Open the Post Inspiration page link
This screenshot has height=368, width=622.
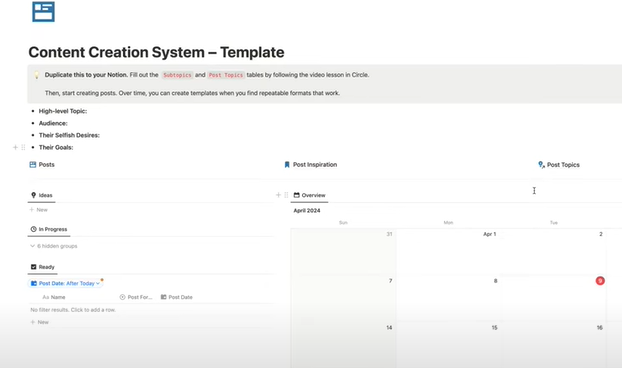[x=311, y=165]
